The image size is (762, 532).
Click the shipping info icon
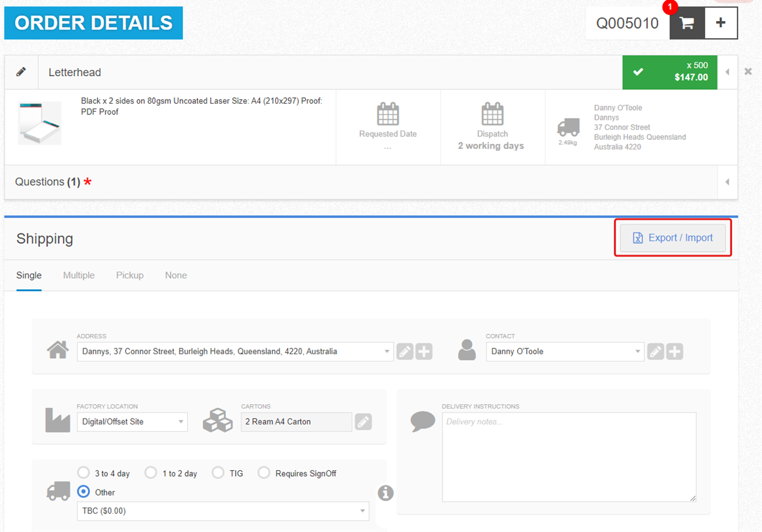386,493
